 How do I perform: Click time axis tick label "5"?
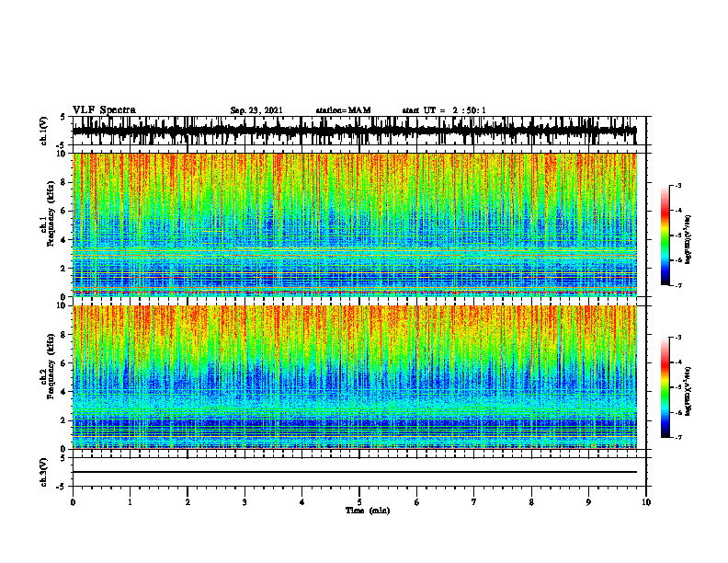(359, 502)
